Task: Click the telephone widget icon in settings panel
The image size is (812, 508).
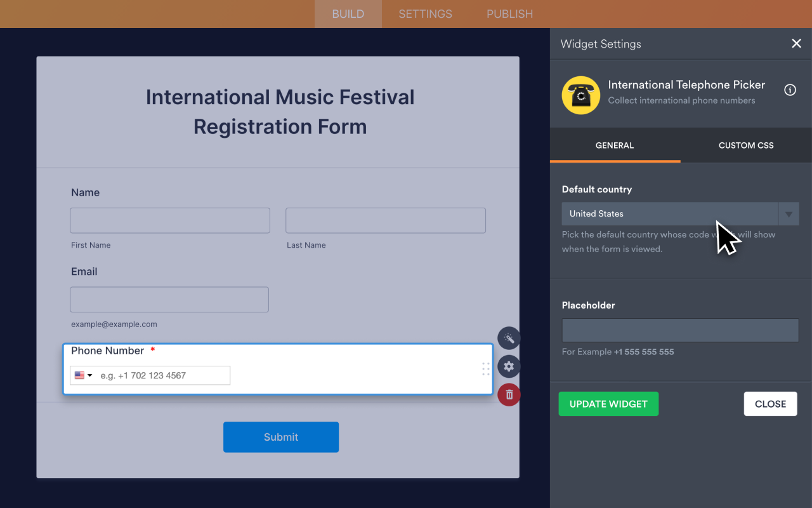Action: [x=580, y=95]
